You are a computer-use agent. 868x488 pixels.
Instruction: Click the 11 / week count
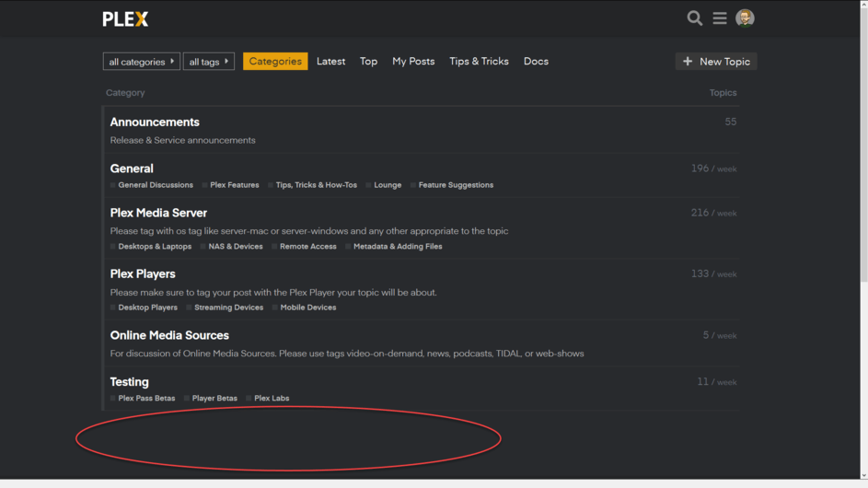717,381
